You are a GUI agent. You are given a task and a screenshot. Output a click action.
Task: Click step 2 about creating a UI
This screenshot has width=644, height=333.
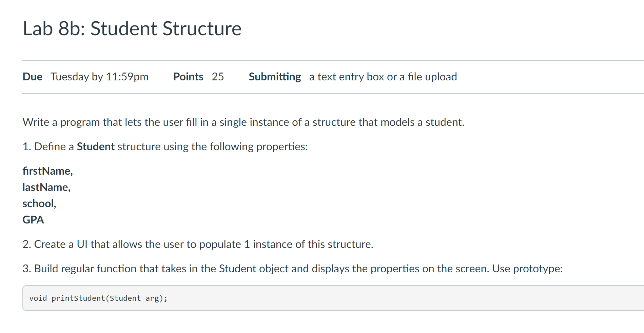tap(198, 244)
